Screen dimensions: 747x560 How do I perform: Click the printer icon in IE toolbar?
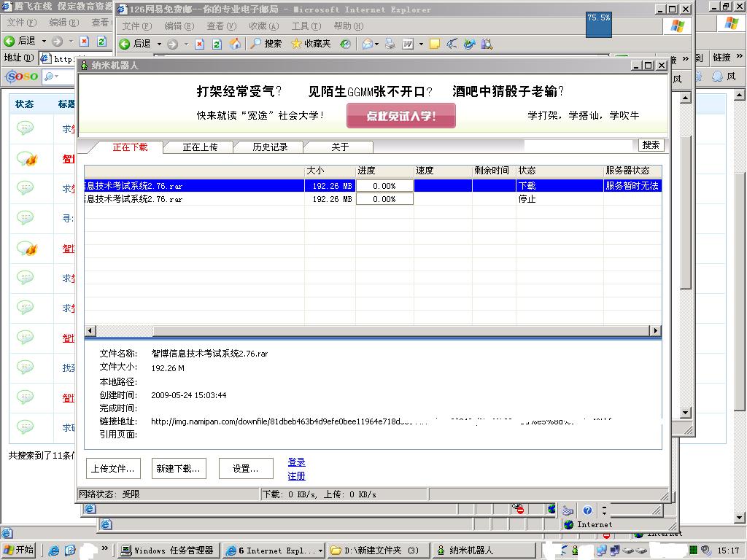point(389,44)
